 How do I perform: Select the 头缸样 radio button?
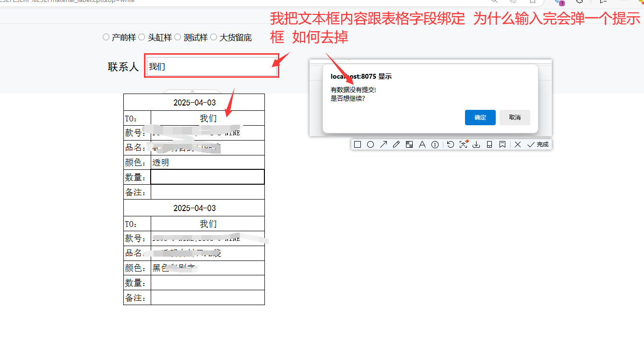pos(142,37)
